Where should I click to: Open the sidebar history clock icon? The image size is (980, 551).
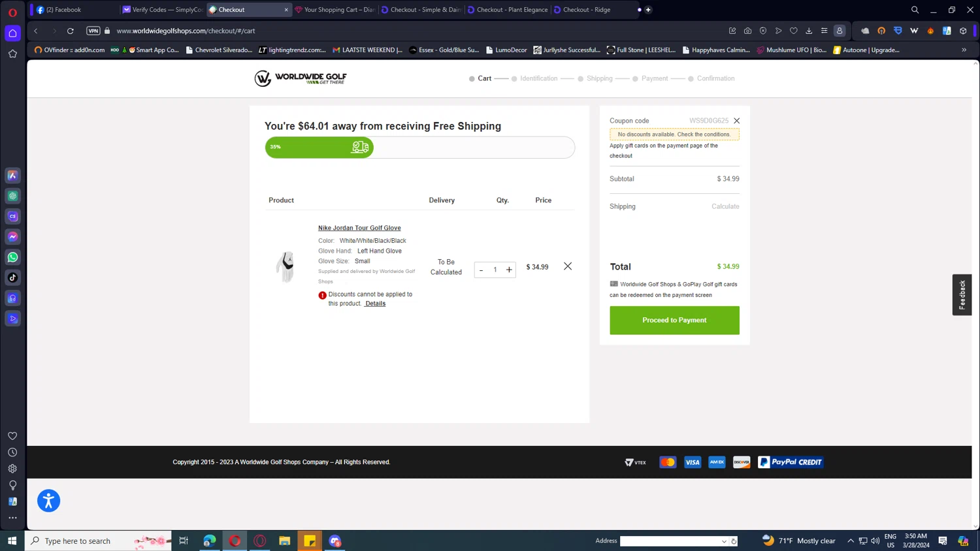pos(12,452)
